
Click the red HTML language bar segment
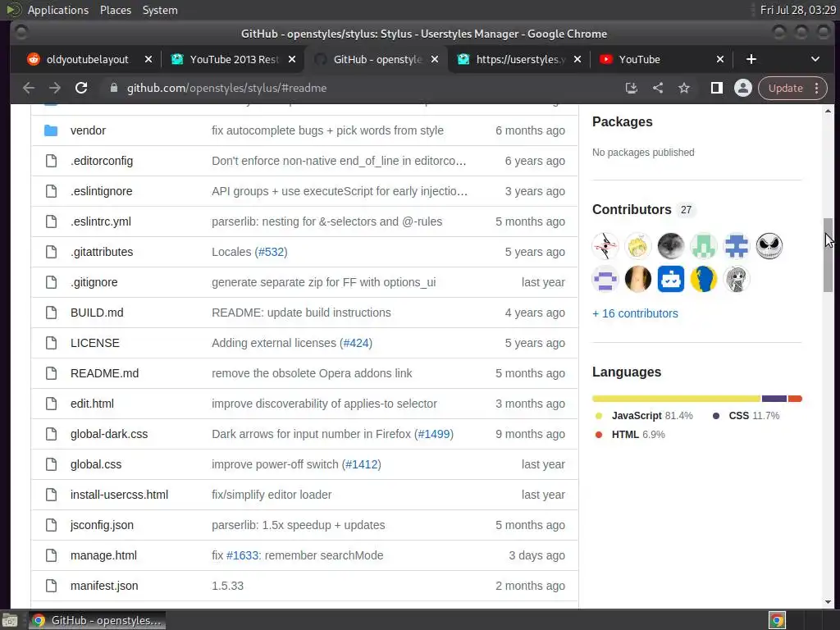point(795,399)
